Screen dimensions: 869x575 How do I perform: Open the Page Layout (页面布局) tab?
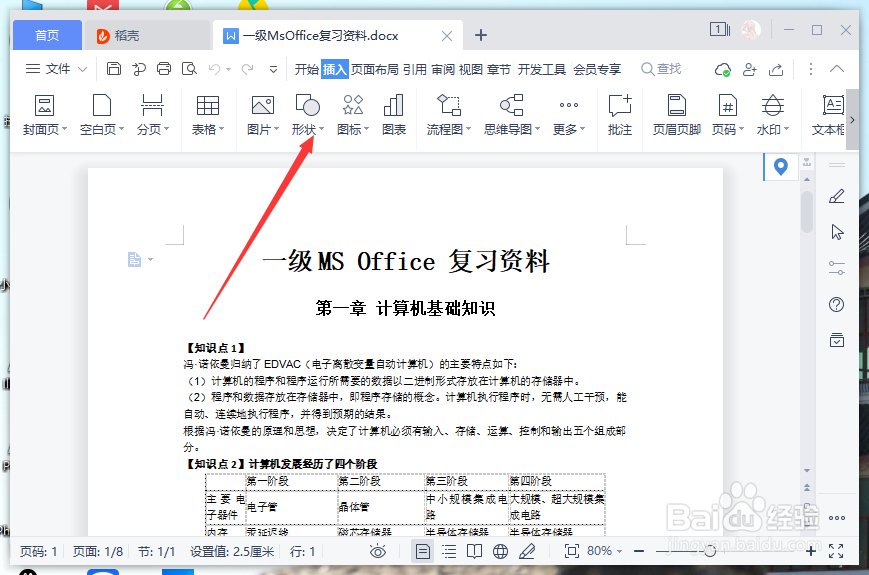point(375,69)
